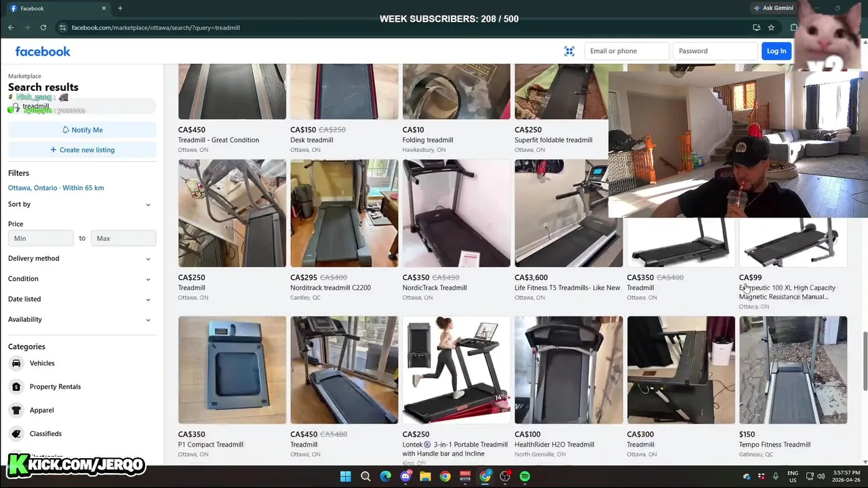This screenshot has width=868, height=488.
Task: Focus the Password field
Action: 715,51
